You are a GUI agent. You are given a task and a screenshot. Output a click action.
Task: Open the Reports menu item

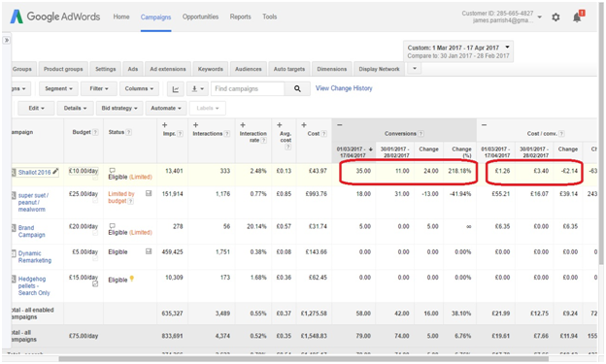click(x=241, y=17)
